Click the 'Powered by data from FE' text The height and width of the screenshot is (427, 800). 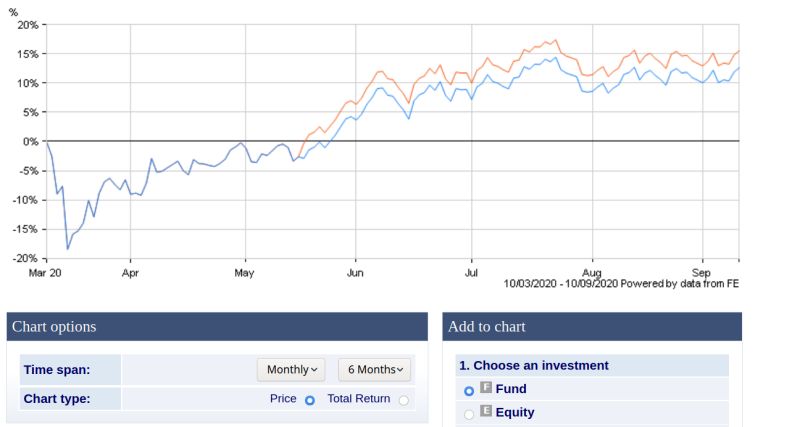(680, 283)
